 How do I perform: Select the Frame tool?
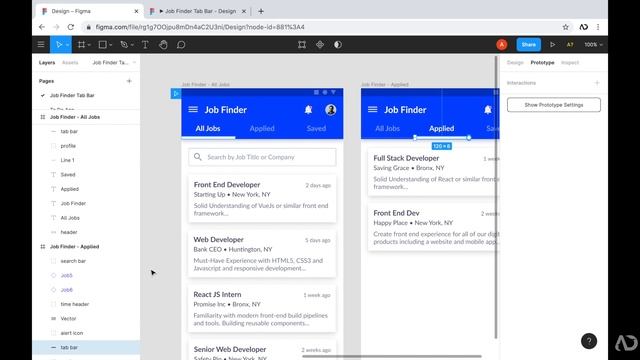[x=81, y=44]
